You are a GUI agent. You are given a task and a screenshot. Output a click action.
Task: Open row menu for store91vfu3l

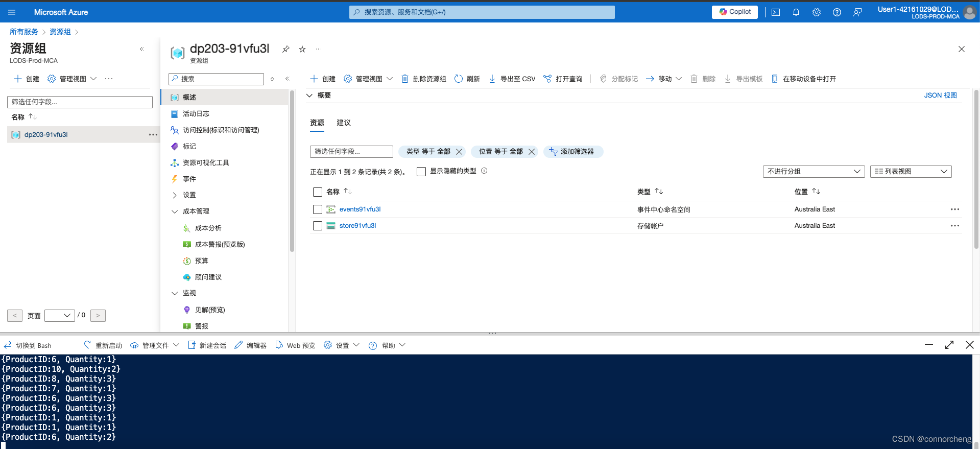[954, 226]
